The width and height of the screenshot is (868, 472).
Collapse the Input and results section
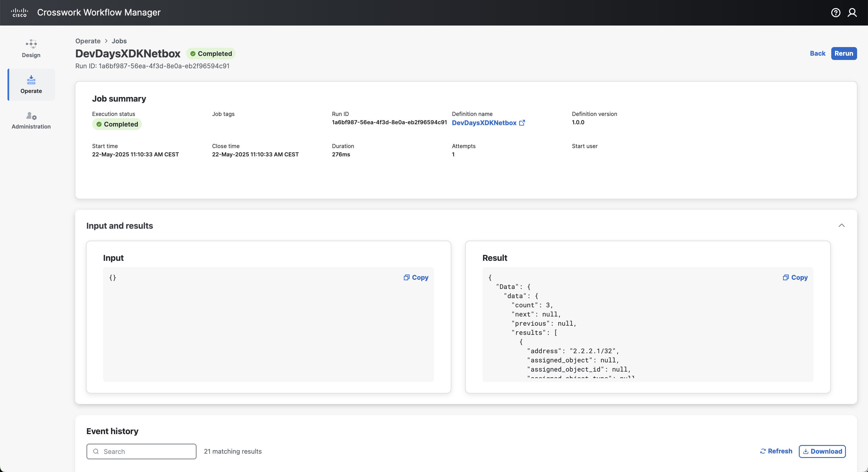point(842,226)
